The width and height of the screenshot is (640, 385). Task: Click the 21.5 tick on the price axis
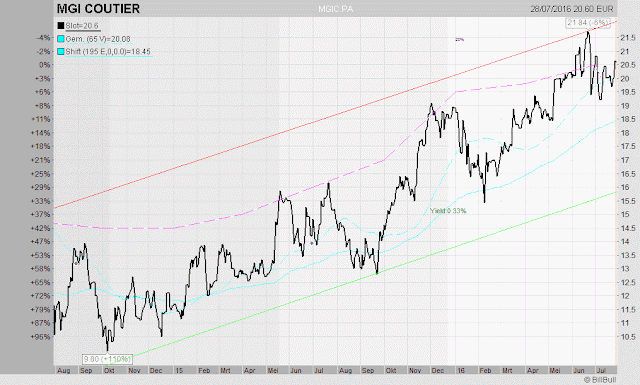628,38
